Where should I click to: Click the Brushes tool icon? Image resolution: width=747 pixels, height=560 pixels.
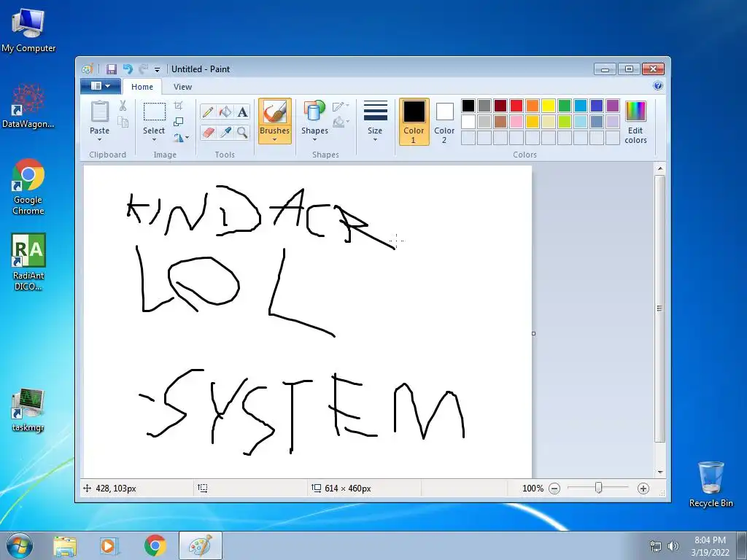(275, 112)
